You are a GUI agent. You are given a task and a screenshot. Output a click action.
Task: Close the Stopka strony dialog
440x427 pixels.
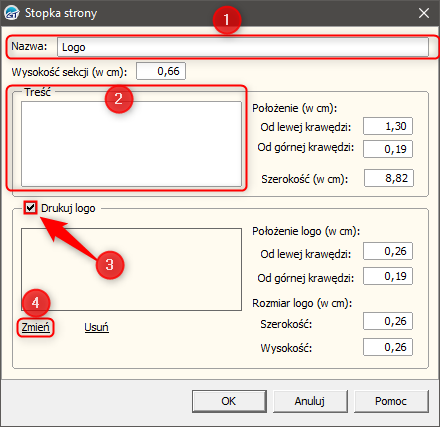click(x=424, y=13)
